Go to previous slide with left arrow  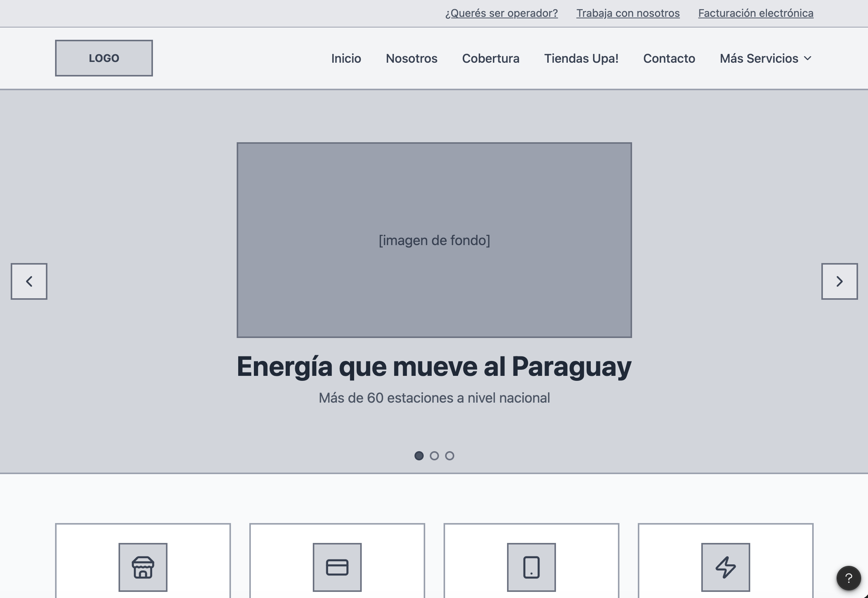click(29, 281)
